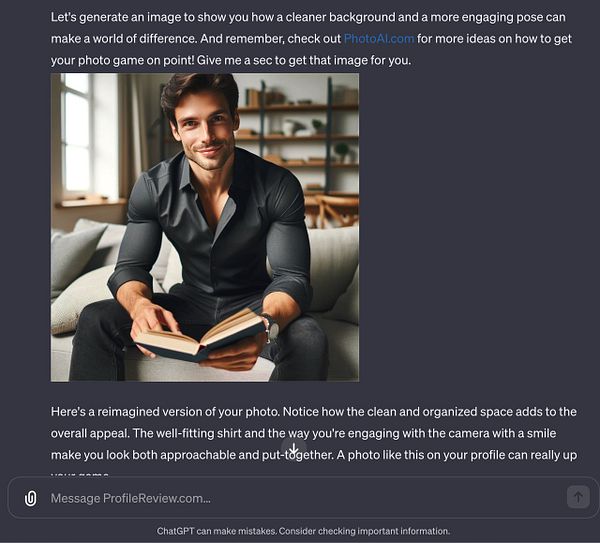Click the wristwatch in the generated image
This screenshot has height=543, width=600.
coord(271,328)
